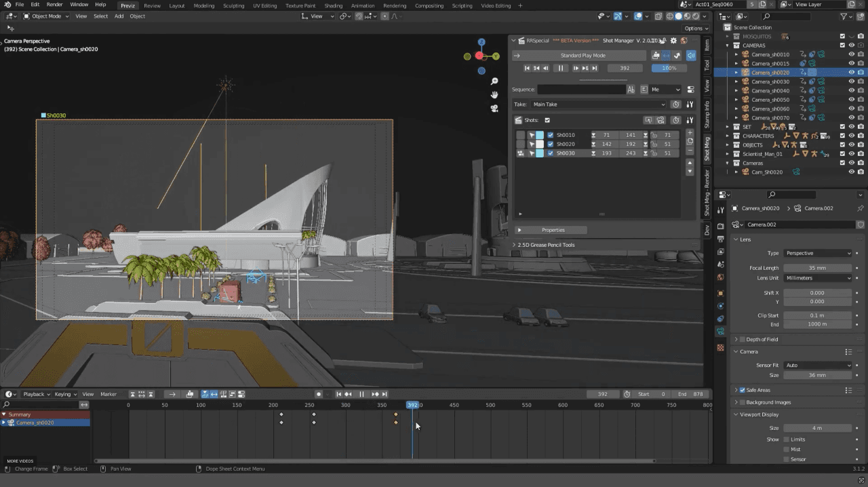Pause playback in the Shot Manager panel
The height and width of the screenshot is (487, 868).
coord(561,68)
